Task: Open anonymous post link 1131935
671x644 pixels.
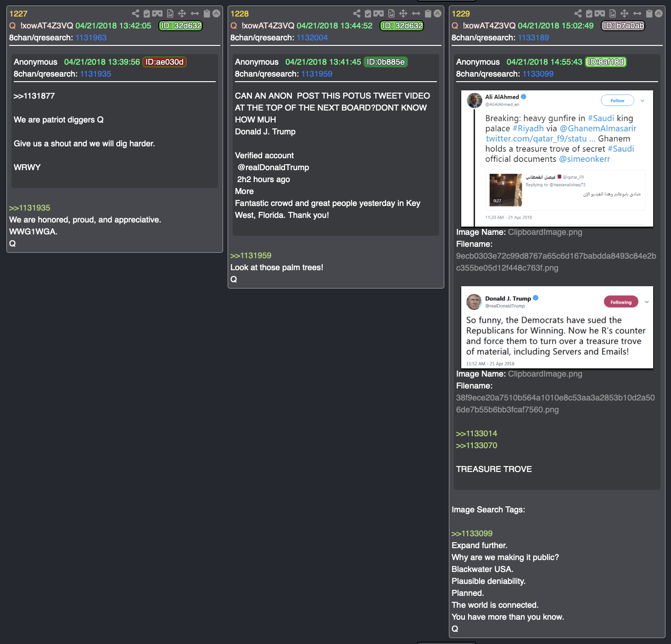Action: click(95, 74)
